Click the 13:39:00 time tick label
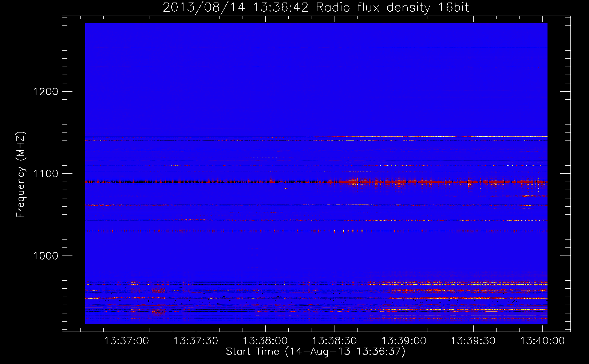Screen dimensions: 589x364 pyautogui.click(x=404, y=341)
